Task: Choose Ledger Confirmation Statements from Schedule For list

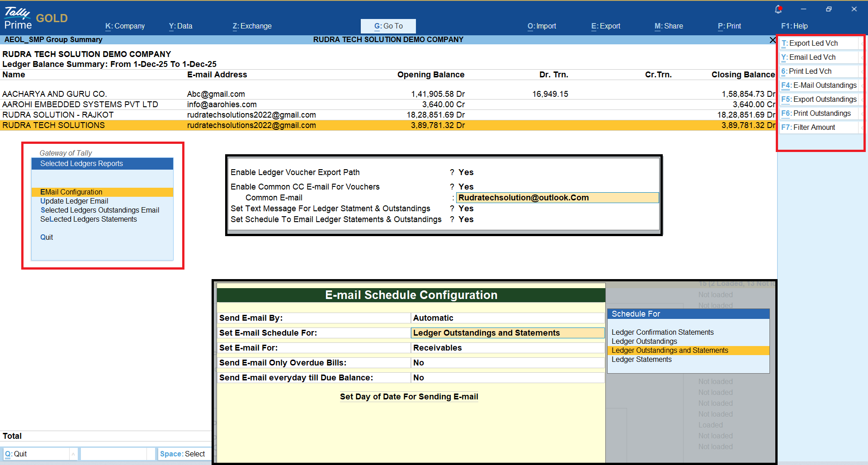Action: pyautogui.click(x=662, y=332)
